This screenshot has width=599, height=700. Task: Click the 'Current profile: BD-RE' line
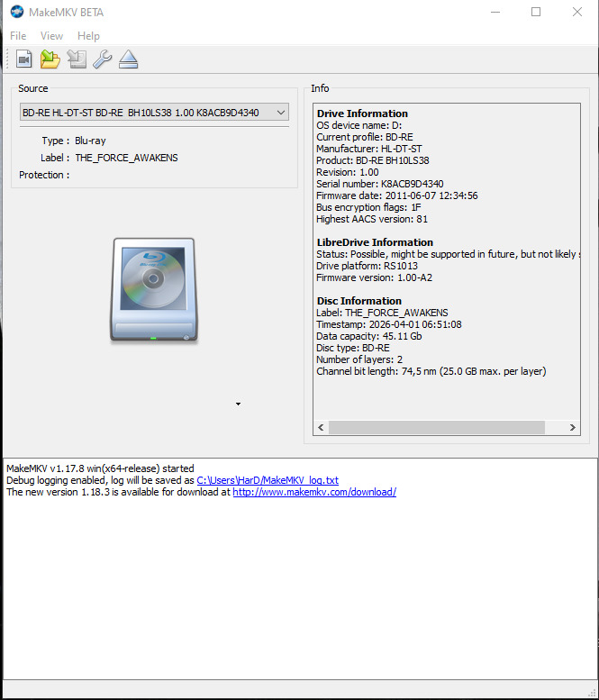click(365, 137)
